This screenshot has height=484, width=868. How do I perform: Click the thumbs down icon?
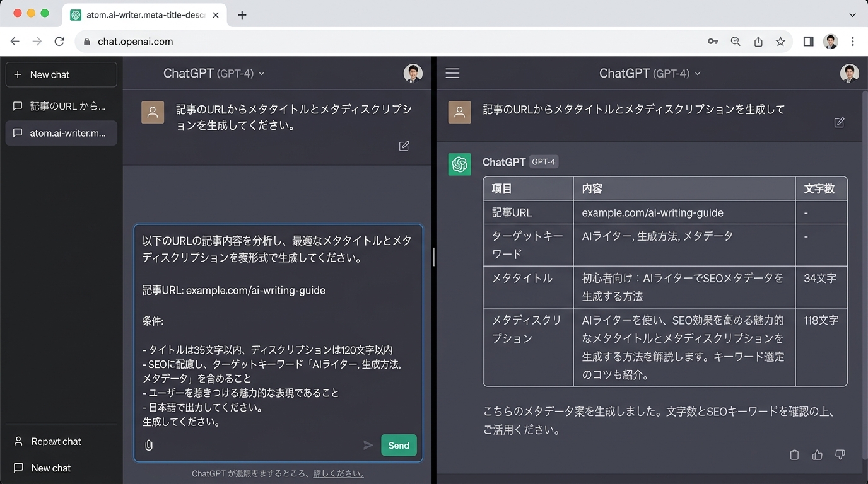[x=840, y=454]
